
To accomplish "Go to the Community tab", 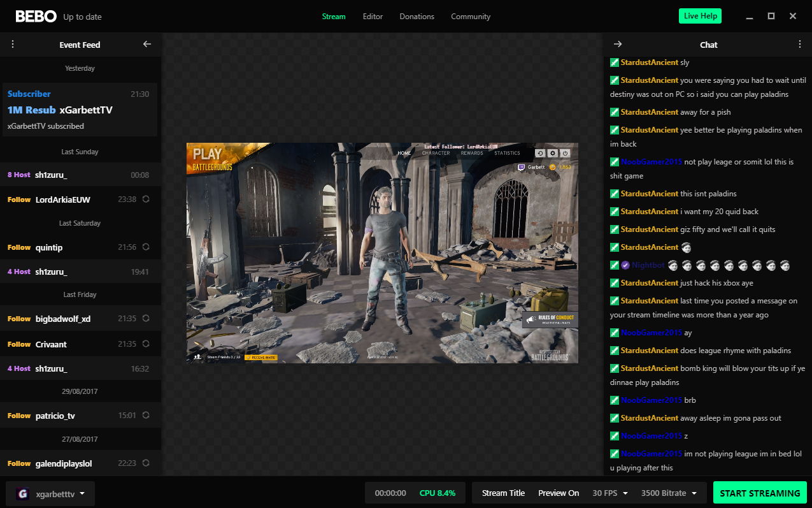I will pos(471,17).
